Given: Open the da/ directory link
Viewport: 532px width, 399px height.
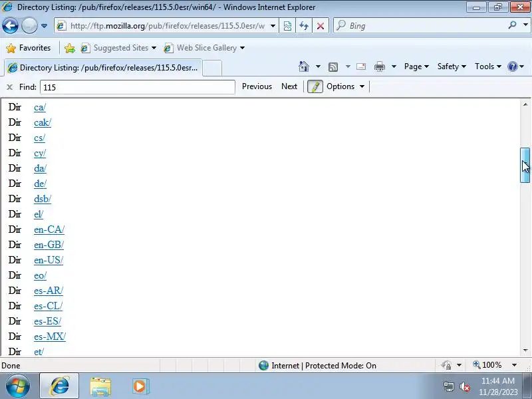Looking at the screenshot, I should [40, 168].
